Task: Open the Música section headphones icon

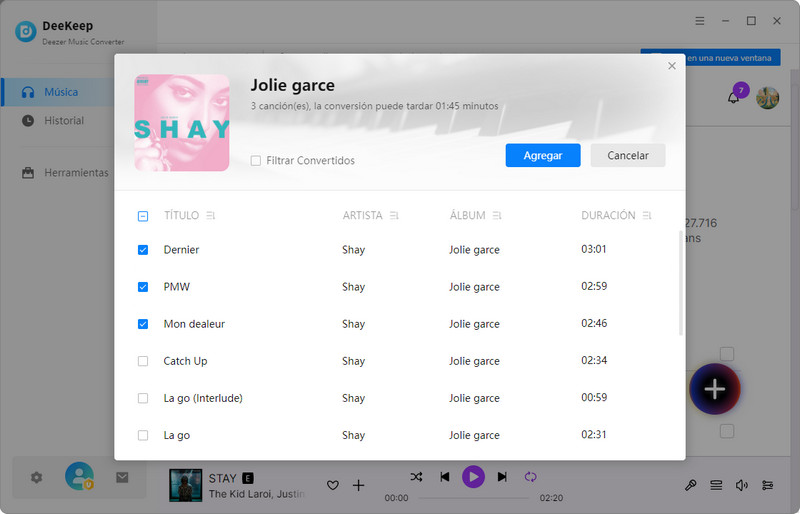Action: [28, 92]
